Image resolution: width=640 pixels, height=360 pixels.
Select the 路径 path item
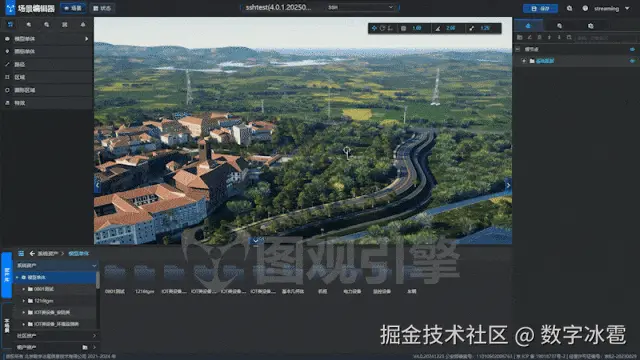pos(47,64)
